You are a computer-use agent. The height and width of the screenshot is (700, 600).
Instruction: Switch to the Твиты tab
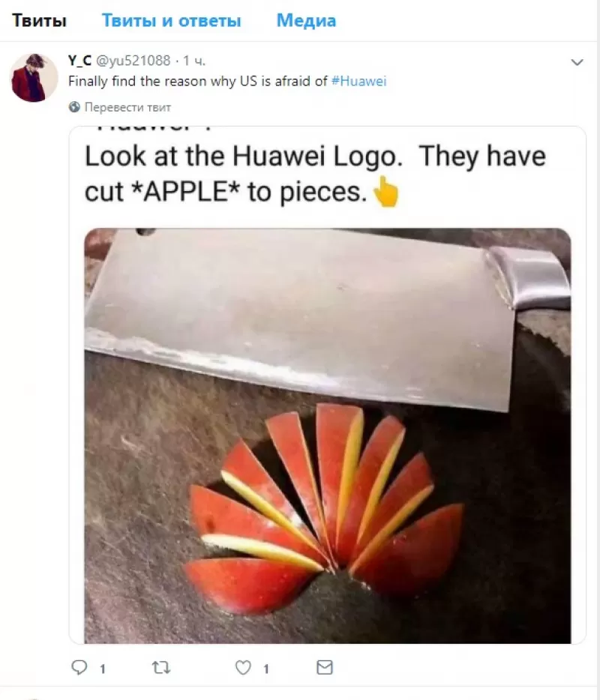(39, 20)
